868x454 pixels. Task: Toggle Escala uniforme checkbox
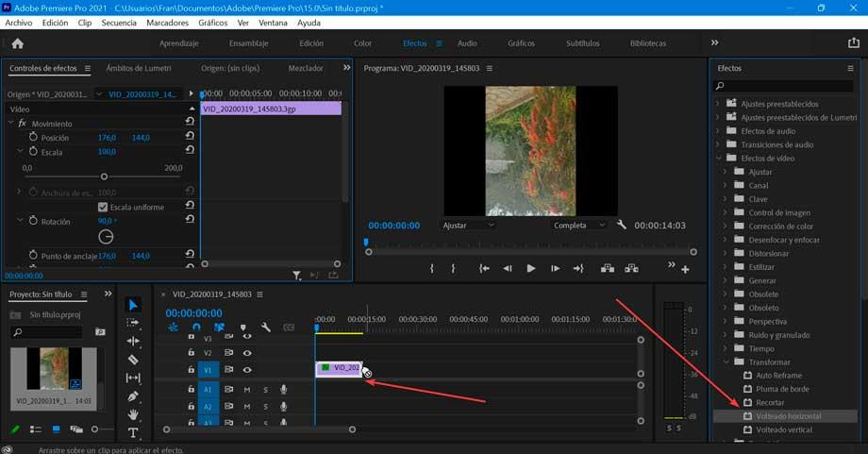pos(103,207)
